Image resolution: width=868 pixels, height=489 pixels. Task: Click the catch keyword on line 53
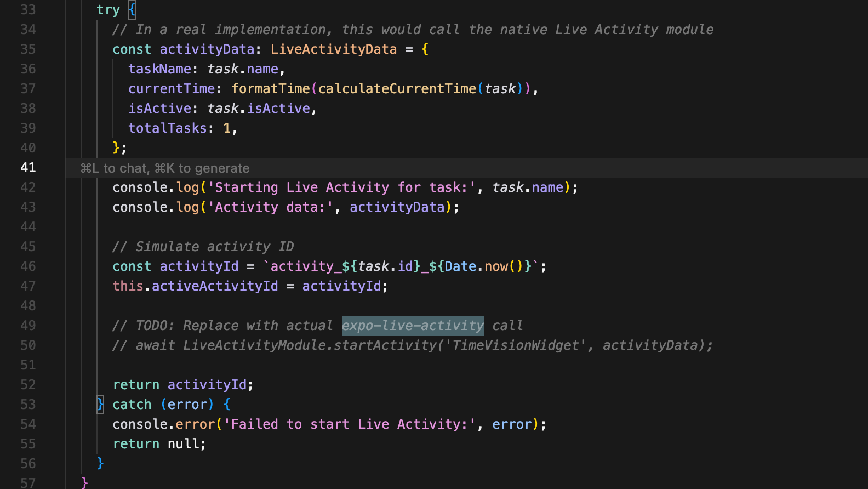pos(132,405)
